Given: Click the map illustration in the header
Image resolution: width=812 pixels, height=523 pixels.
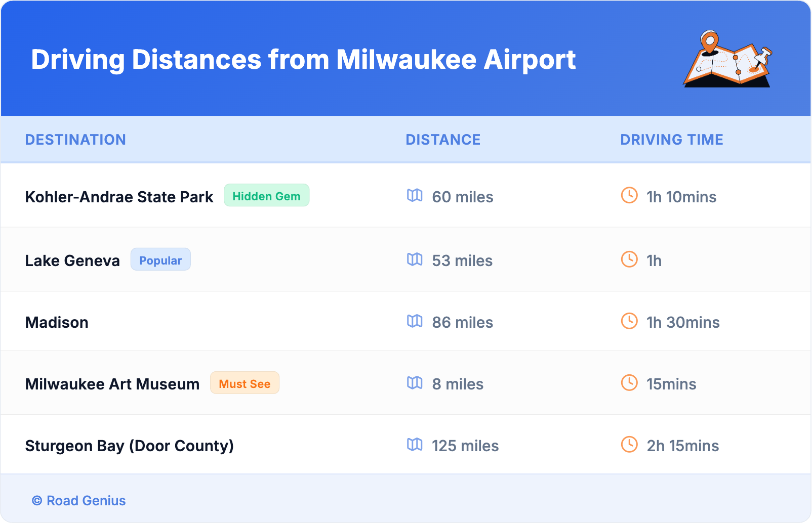Looking at the screenshot, I should coord(727,59).
